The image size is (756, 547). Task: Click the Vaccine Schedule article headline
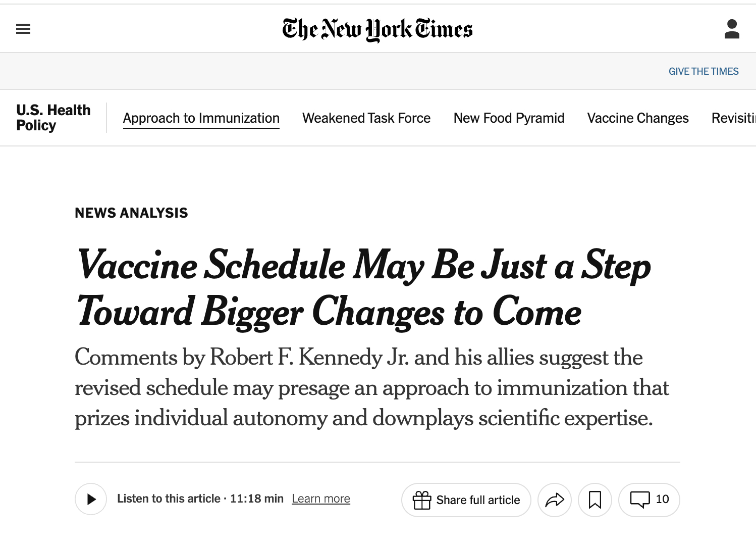pos(363,288)
